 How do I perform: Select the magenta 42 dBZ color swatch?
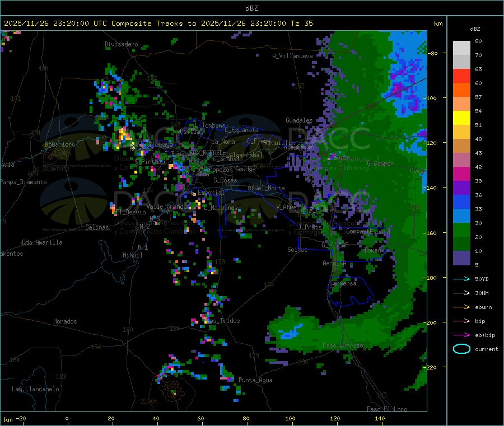(461, 174)
